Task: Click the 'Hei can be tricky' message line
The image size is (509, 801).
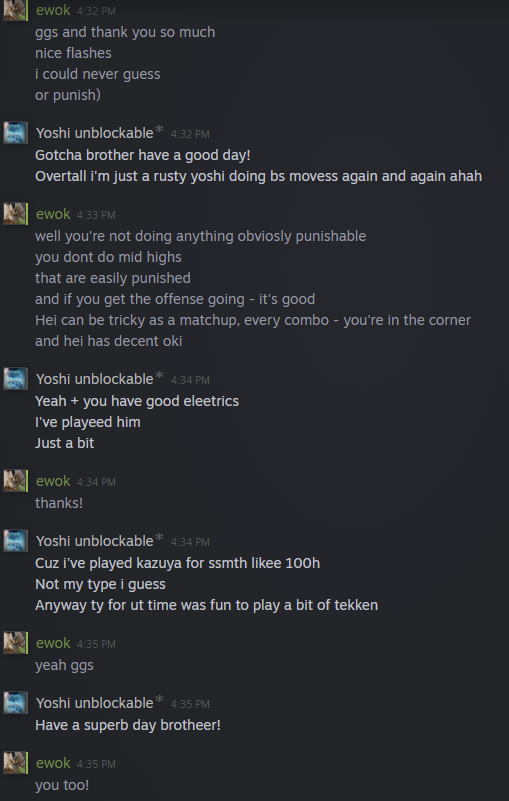Action: [x=253, y=320]
